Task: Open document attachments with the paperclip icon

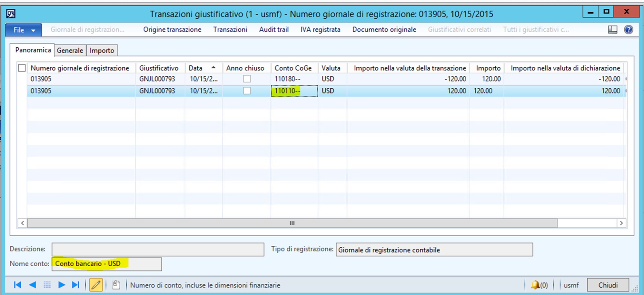Action: (115, 285)
